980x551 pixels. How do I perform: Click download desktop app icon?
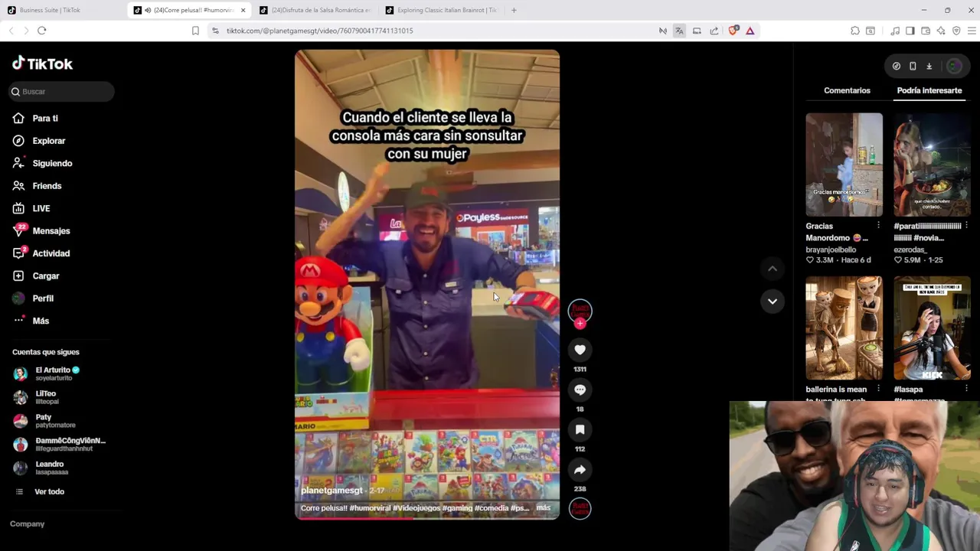(x=929, y=66)
